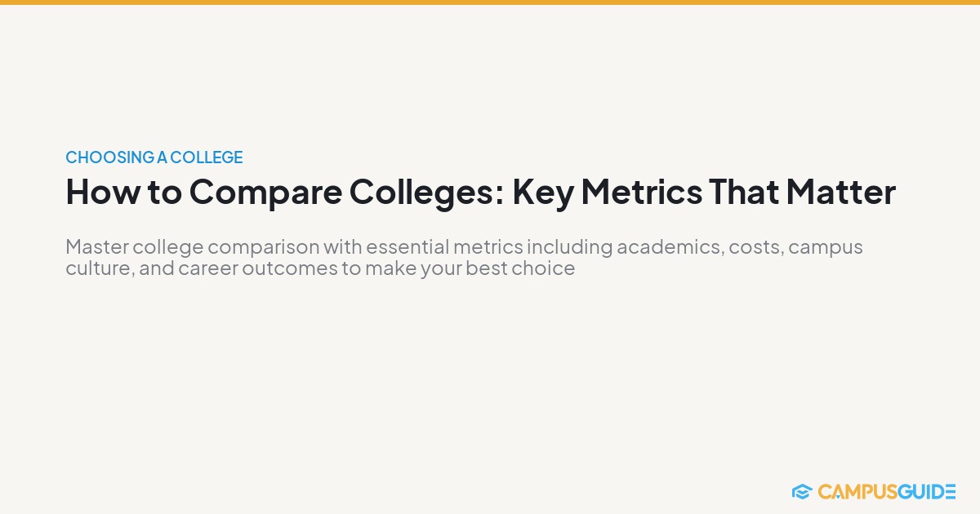980x514 pixels.
Task: Click the word 'COLLEGE' in blue label
Action: point(207,157)
